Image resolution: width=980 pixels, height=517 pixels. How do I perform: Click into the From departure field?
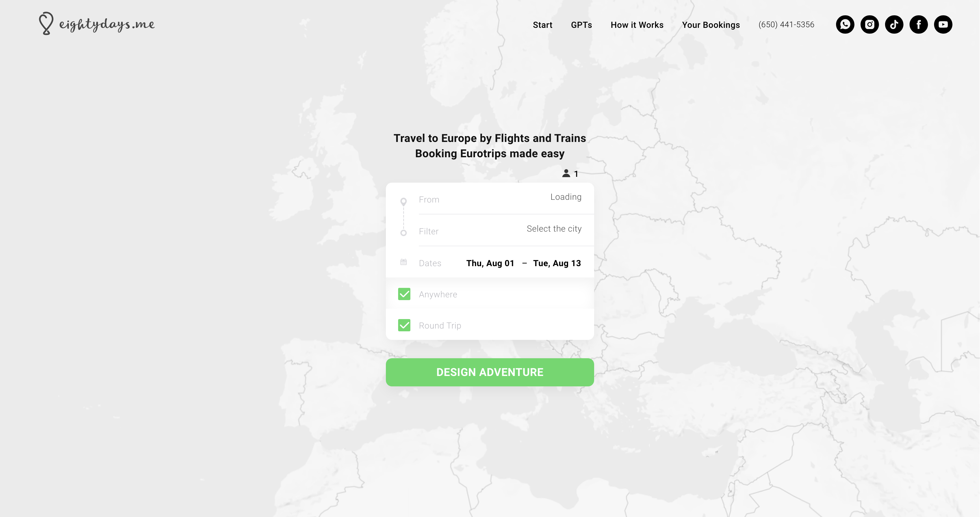[x=500, y=199]
